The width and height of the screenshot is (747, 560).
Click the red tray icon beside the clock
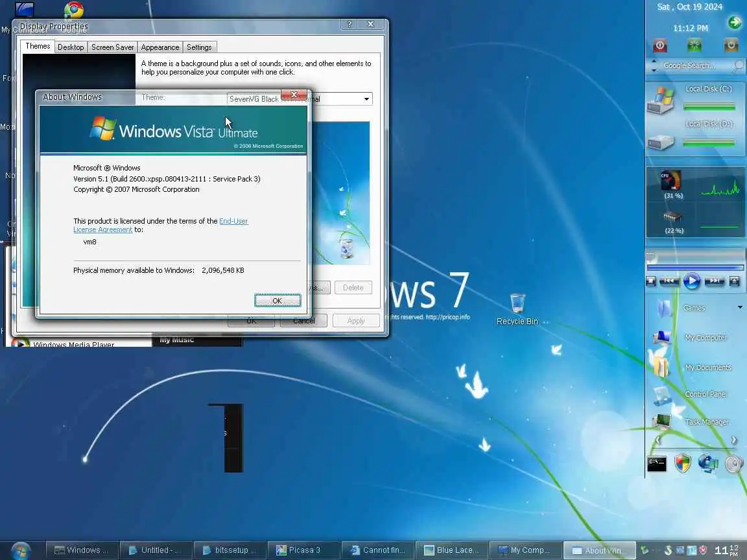pos(703,550)
